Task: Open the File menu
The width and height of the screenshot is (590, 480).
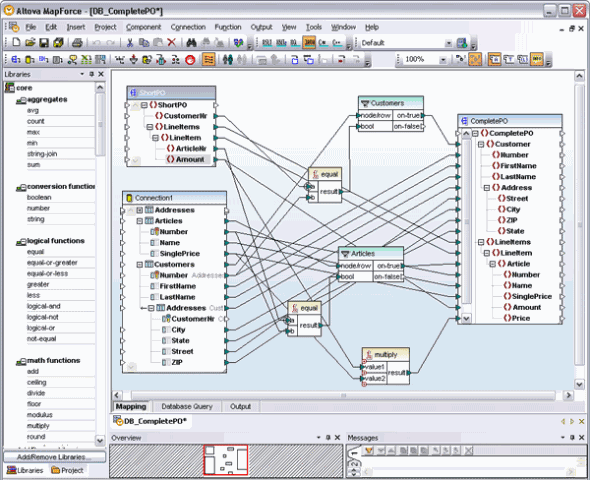Action: (30, 27)
